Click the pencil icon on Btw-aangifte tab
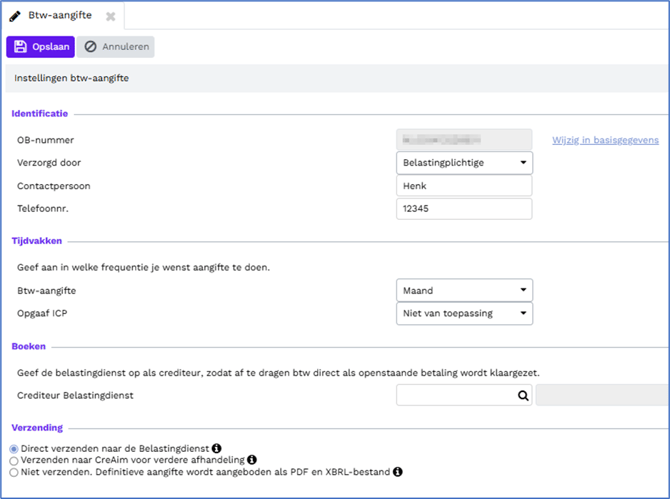The width and height of the screenshot is (670, 499). [x=15, y=16]
